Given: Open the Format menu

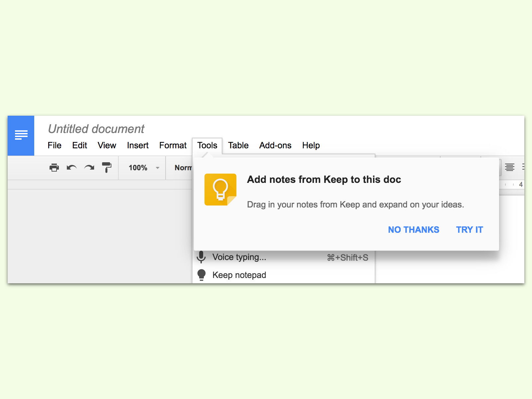Looking at the screenshot, I should coord(173,145).
